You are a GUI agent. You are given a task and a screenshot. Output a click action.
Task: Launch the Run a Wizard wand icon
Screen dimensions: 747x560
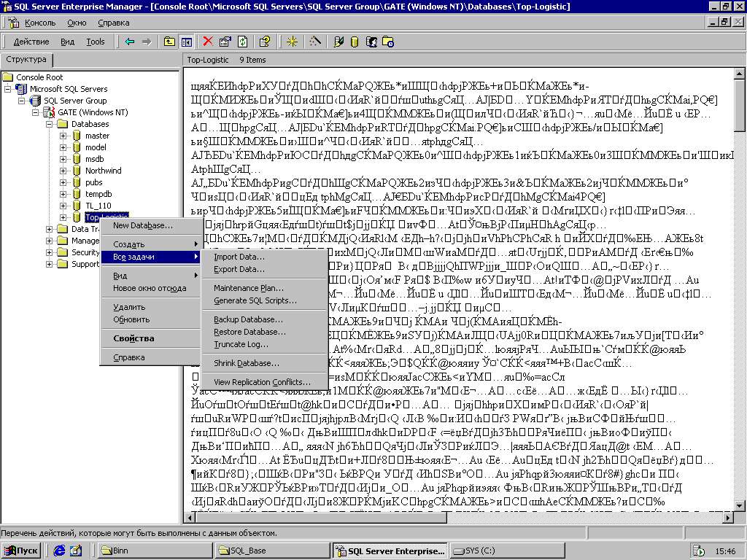315,42
